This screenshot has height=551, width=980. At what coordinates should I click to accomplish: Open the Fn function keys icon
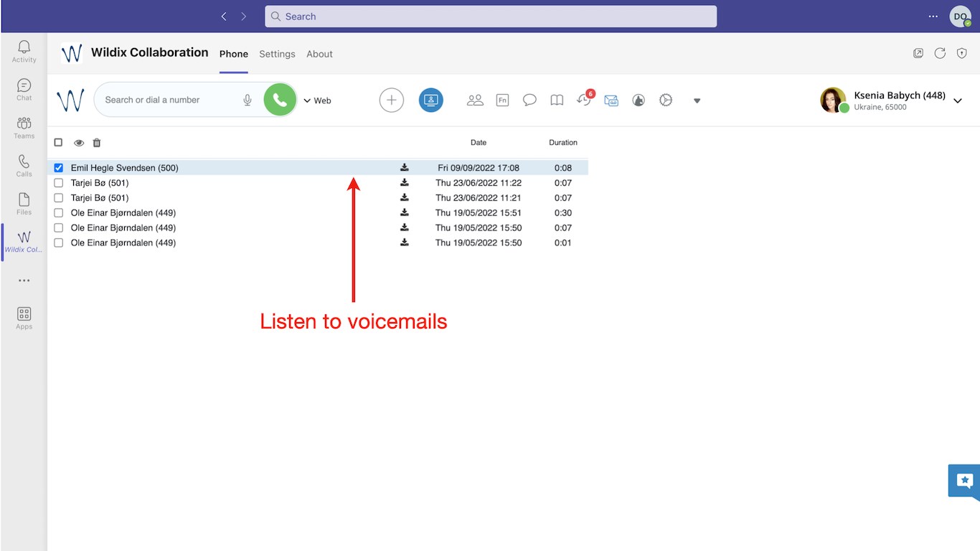(502, 100)
